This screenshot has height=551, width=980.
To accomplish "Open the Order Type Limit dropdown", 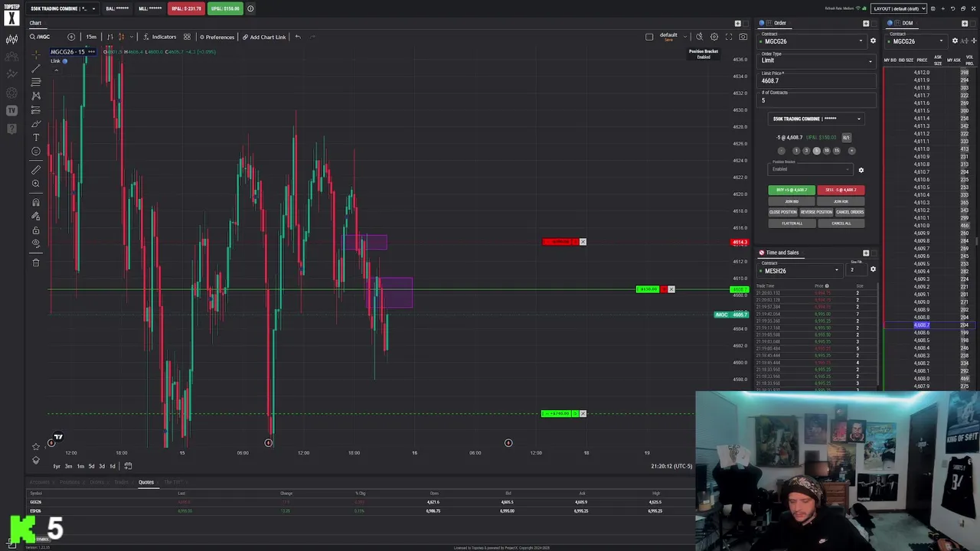I will pyautogui.click(x=816, y=60).
